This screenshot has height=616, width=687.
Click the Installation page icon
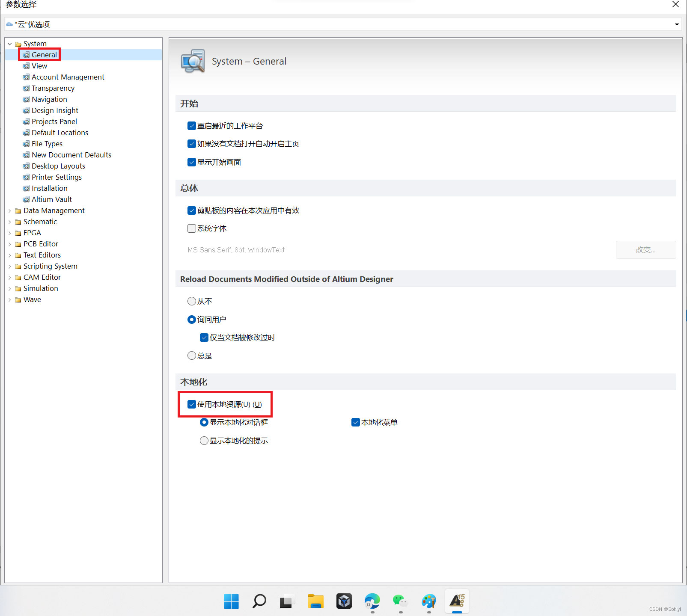coord(26,188)
